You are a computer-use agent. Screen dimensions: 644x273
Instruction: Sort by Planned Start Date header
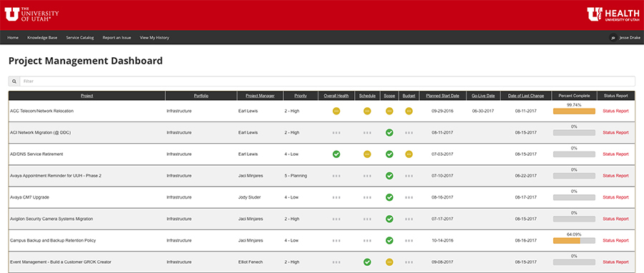click(443, 96)
